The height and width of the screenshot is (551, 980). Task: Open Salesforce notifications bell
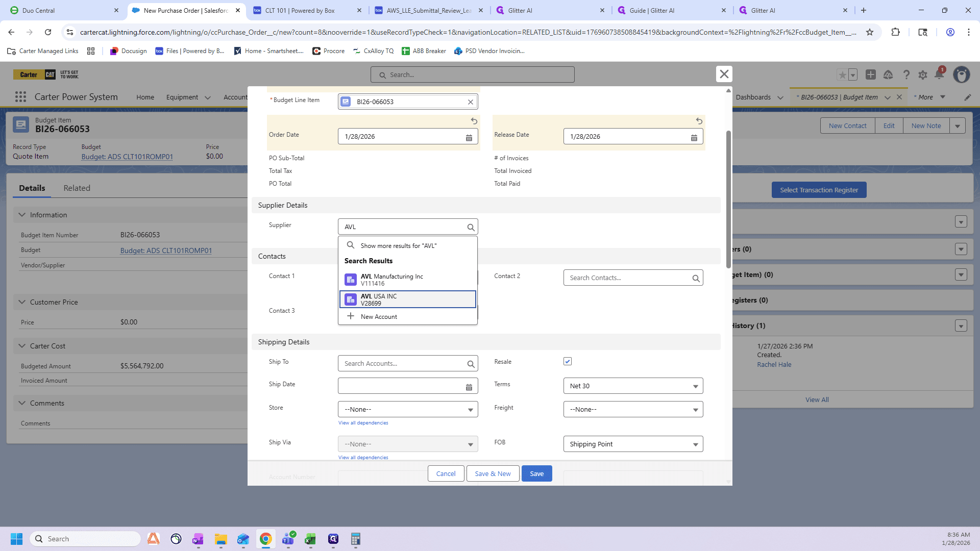point(939,74)
